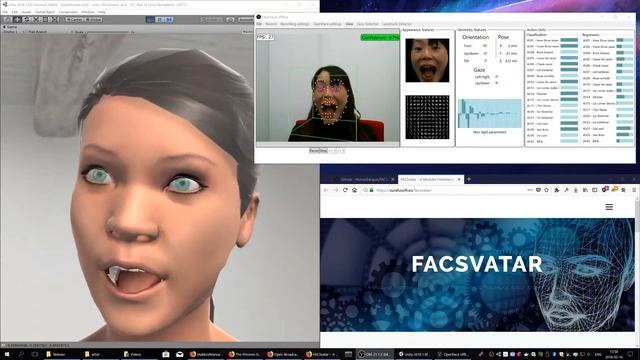Open the FACSvatar page hamburger menu
The height and width of the screenshot is (360, 640).
609,207
